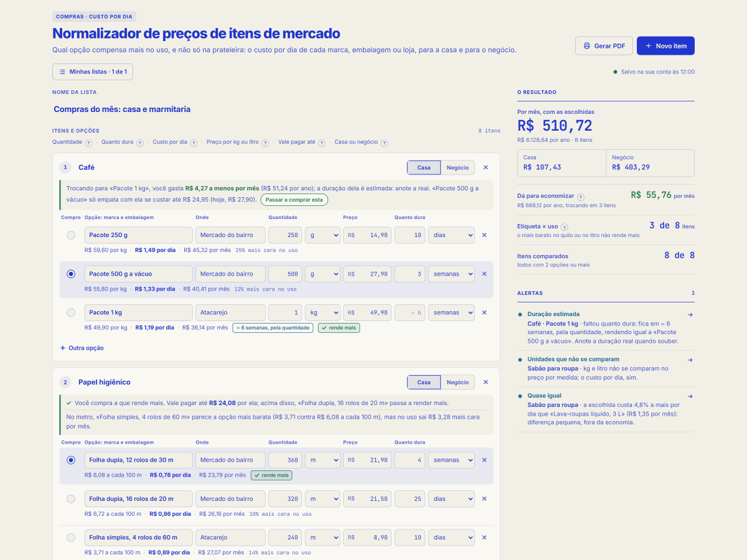Click Passar a comprar esta
Screen dimensions: 747x560
point(294,200)
